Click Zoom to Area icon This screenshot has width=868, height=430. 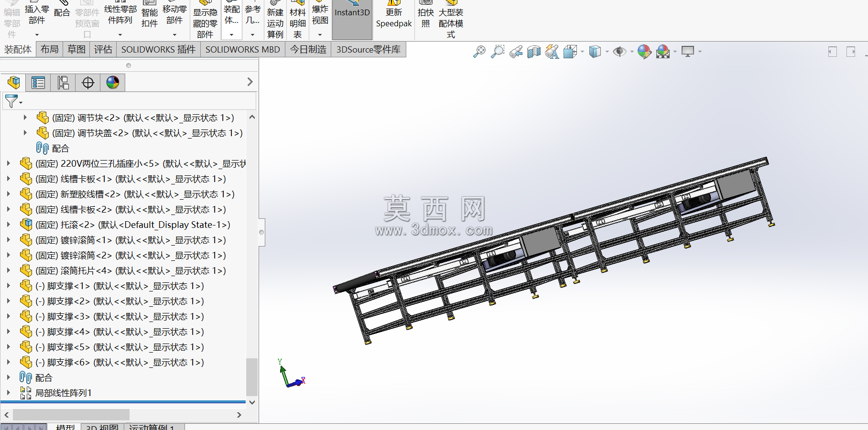tap(498, 52)
